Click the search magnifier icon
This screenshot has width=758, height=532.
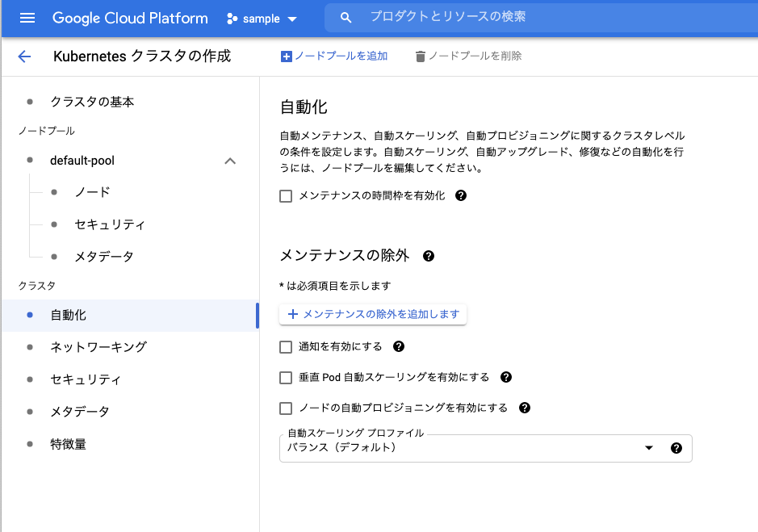tap(345, 18)
